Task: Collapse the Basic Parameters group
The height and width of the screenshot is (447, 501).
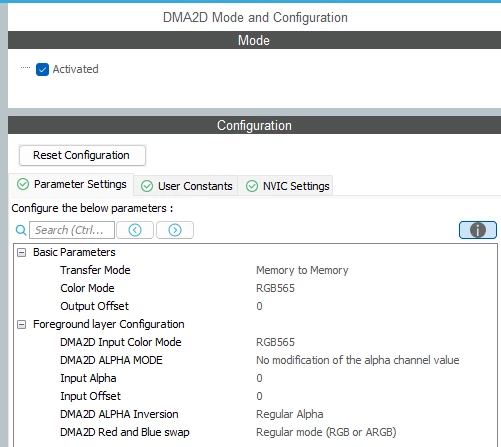Action: click(22, 253)
